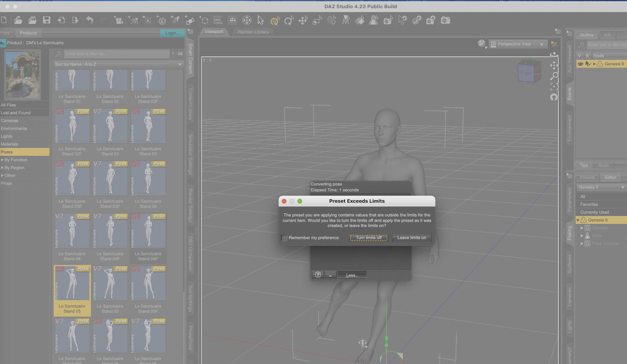This screenshot has width=627, height=364.
Task: Switch to the Outline tab
Action: (x=587, y=35)
